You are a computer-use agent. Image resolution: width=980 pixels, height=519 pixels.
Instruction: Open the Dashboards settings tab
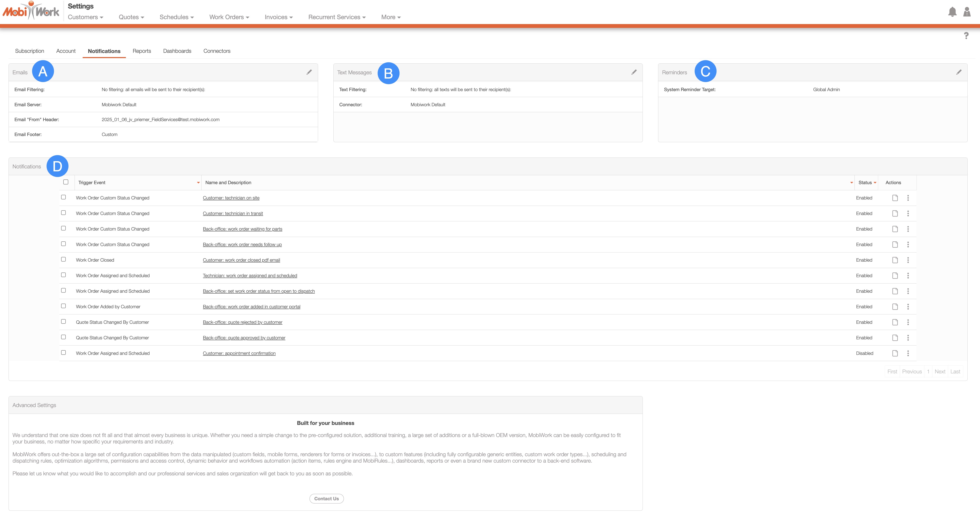click(177, 51)
